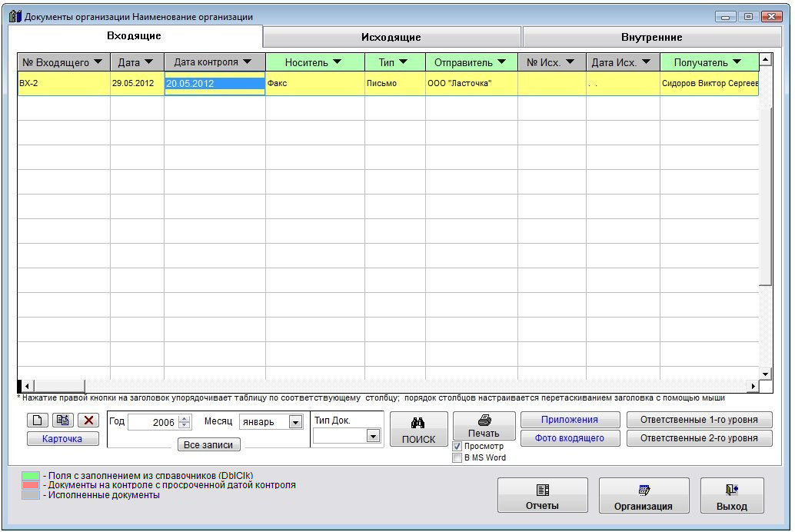Click the Все записи button

(208, 444)
